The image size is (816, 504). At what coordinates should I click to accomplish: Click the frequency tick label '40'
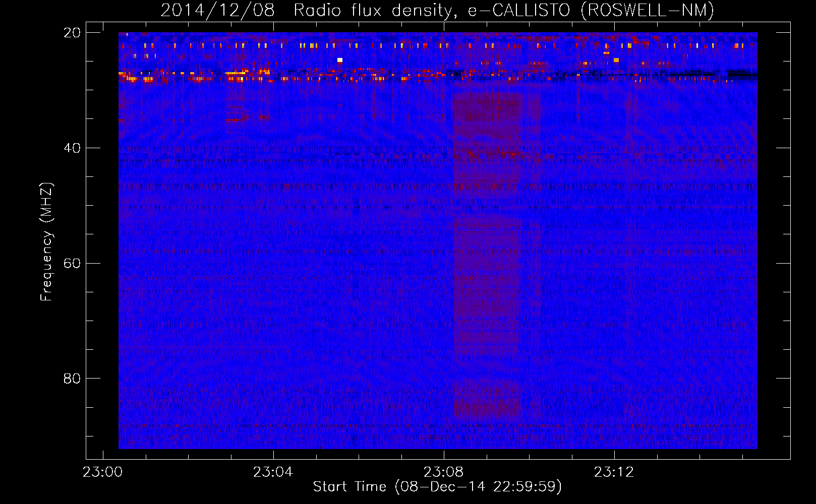pyautogui.click(x=72, y=148)
